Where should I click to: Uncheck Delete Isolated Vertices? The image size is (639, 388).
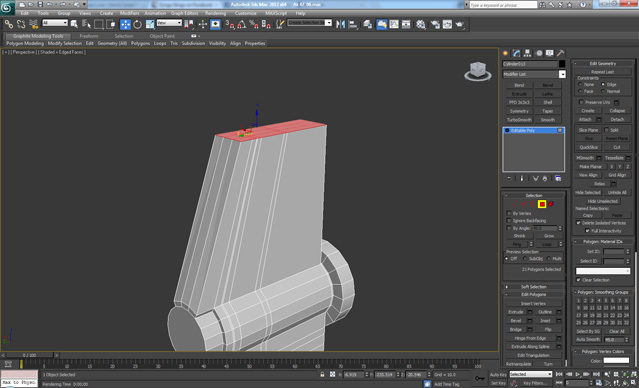pyautogui.click(x=578, y=223)
